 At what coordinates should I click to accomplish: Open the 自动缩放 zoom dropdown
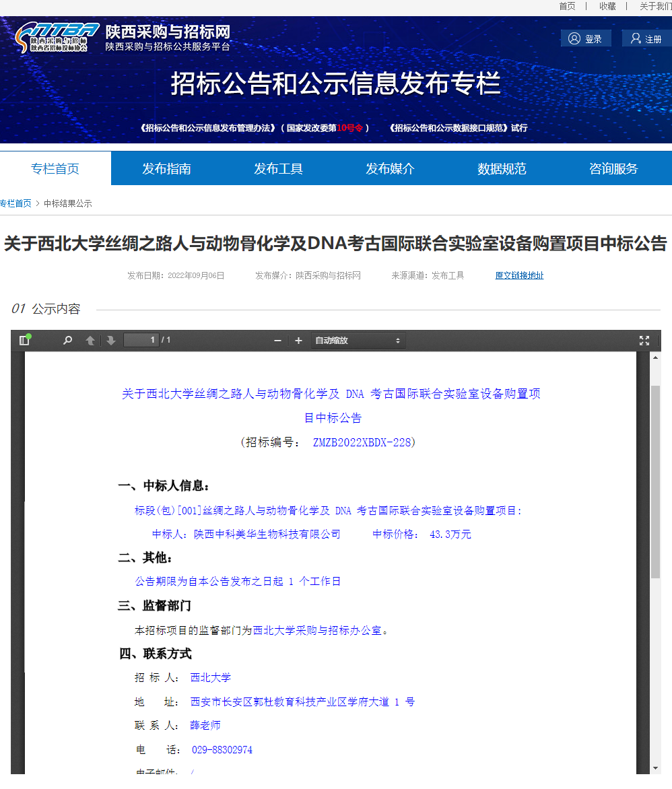tap(358, 341)
